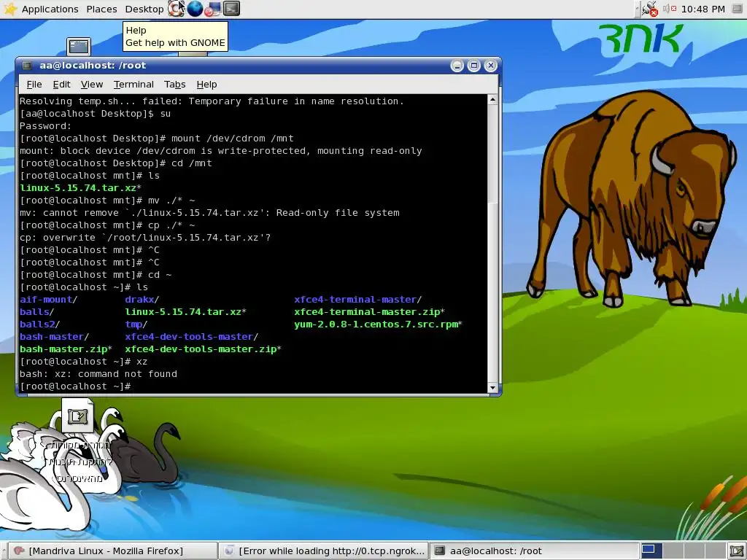Launch the web browser globe icon
Image resolution: width=747 pixels, height=560 pixels.
(x=195, y=9)
